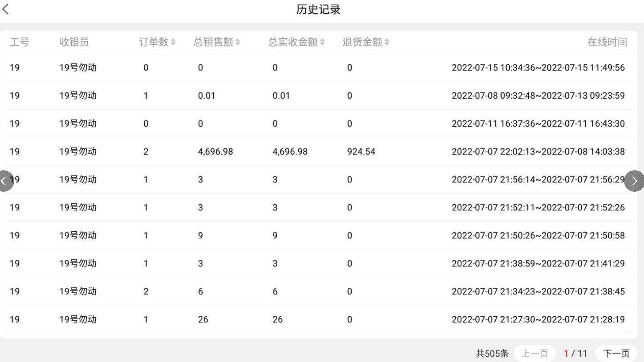Open the record starting 2022-07-15 10:34:36
644x362 pixels.
point(538,68)
